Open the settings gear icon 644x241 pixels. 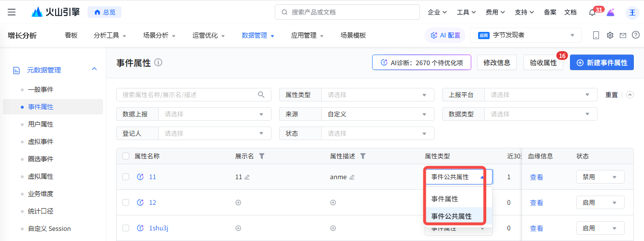[x=610, y=35]
